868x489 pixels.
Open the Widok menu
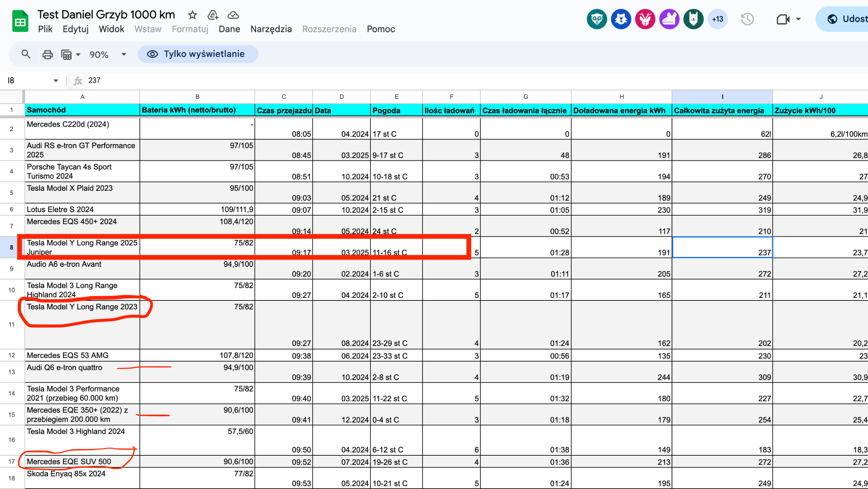pos(111,29)
